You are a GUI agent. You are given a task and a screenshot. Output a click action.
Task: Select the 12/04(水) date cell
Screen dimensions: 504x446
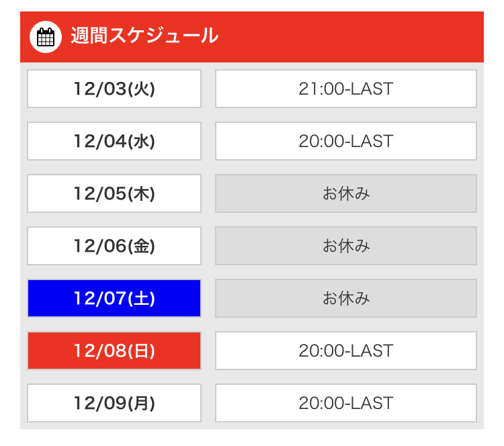click(114, 141)
